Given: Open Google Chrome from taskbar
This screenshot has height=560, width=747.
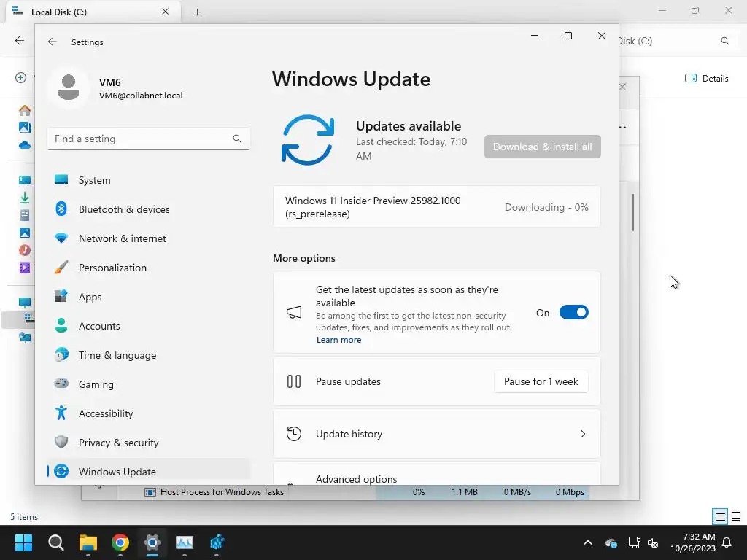Looking at the screenshot, I should pos(120,542).
